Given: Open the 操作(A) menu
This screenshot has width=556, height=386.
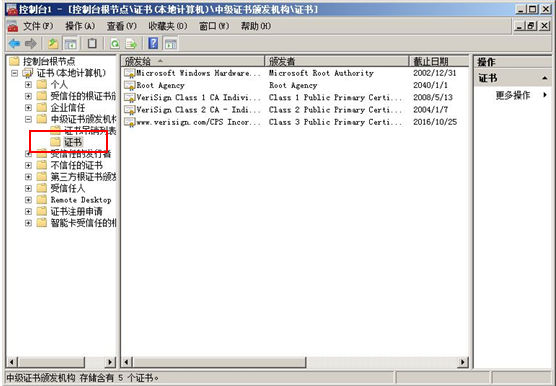Looking at the screenshot, I should pyautogui.click(x=80, y=26).
